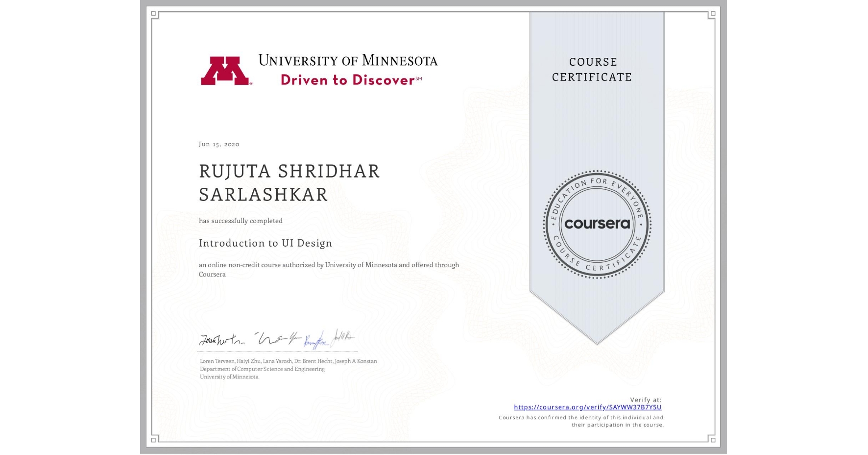Select the course title "Introduction to UI Design"
Viewport: 868px width, 455px height.
[265, 243]
